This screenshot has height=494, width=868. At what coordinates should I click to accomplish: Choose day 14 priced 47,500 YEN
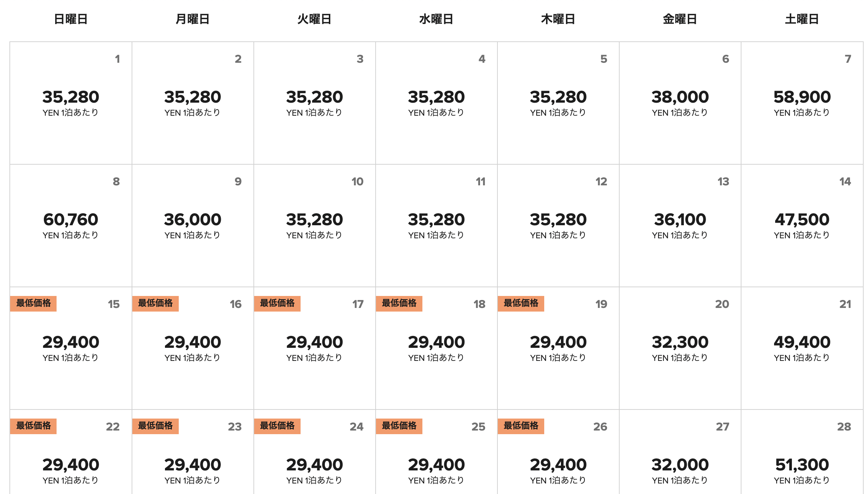click(802, 226)
